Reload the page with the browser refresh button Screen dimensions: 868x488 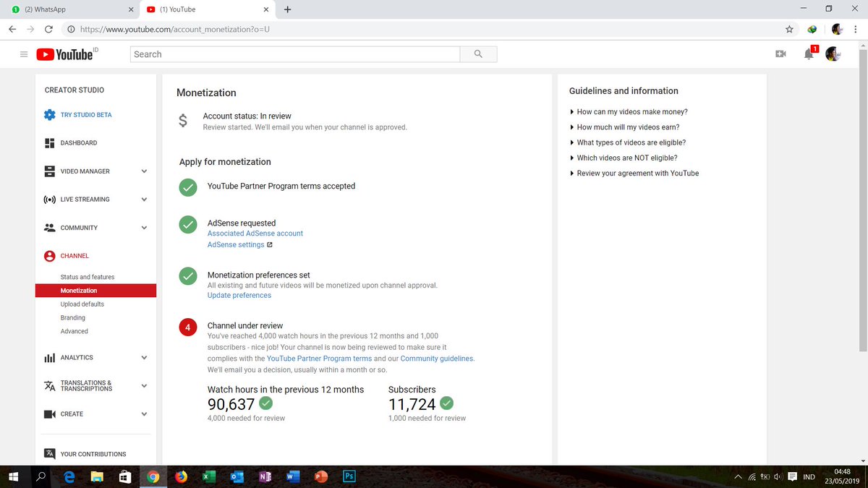(x=48, y=30)
